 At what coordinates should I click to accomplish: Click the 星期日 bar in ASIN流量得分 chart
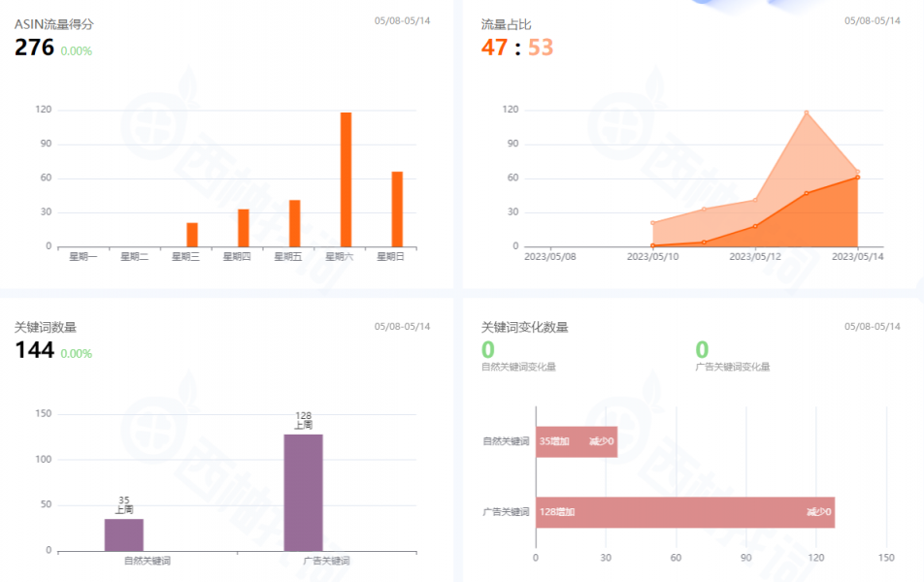coord(397,210)
